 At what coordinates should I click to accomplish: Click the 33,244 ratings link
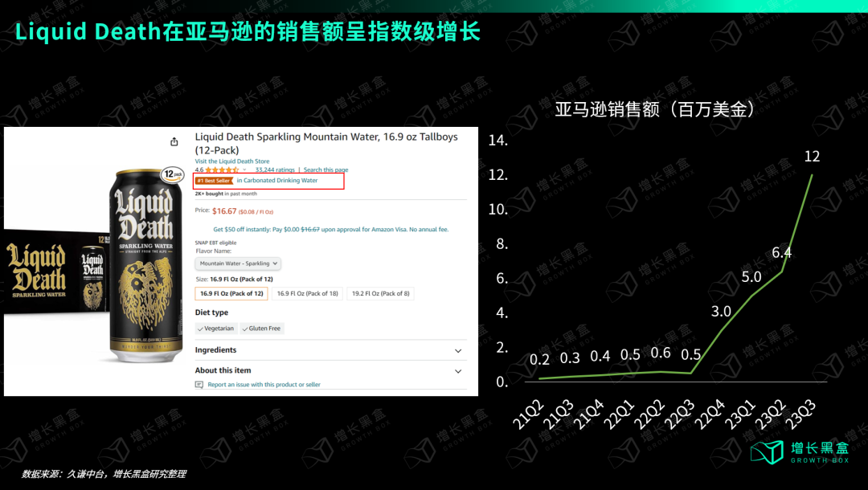(274, 170)
